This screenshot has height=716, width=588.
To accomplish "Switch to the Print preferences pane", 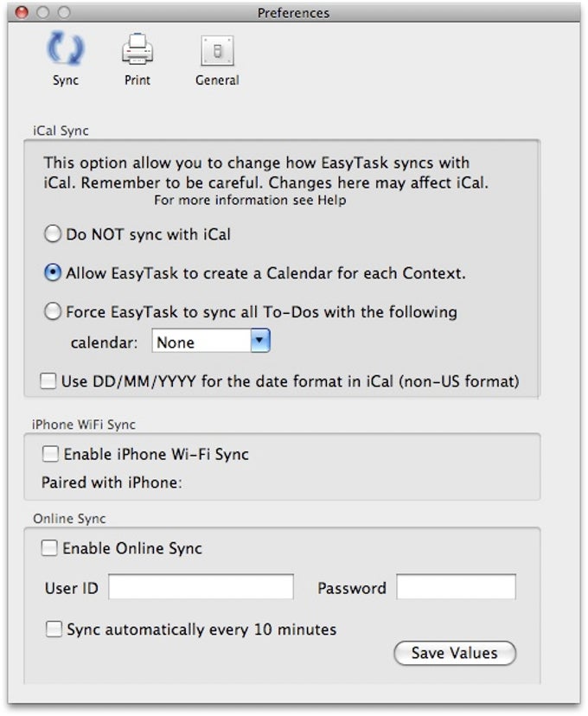I will pos(137,56).
